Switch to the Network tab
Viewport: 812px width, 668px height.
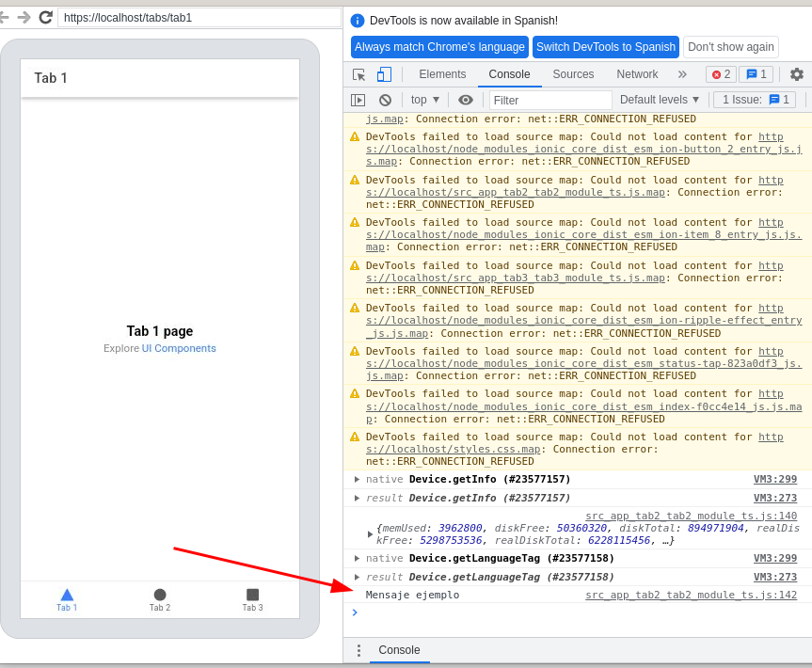coord(637,74)
